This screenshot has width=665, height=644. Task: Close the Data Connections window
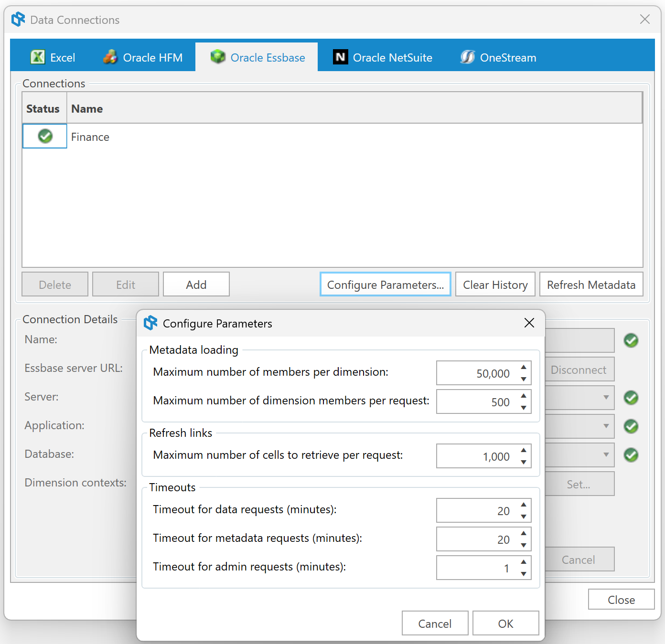pos(645,19)
